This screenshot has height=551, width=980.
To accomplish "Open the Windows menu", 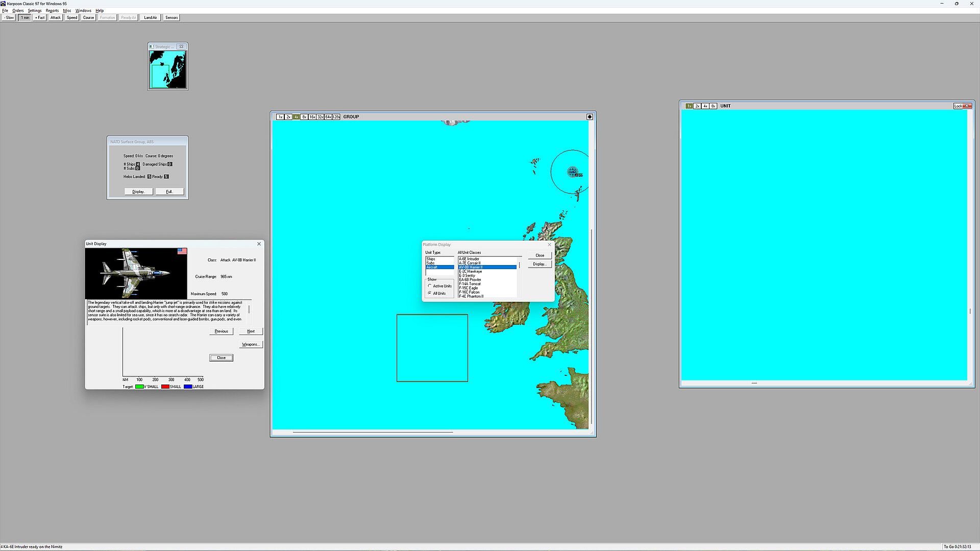I will pos(83,10).
